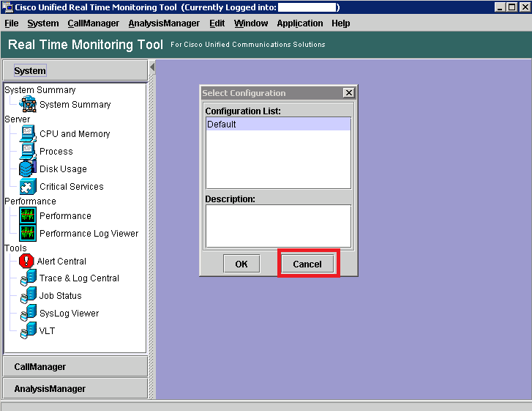
Task: Minimize the Real Time Monitoring Tool window
Action: coord(499,7)
